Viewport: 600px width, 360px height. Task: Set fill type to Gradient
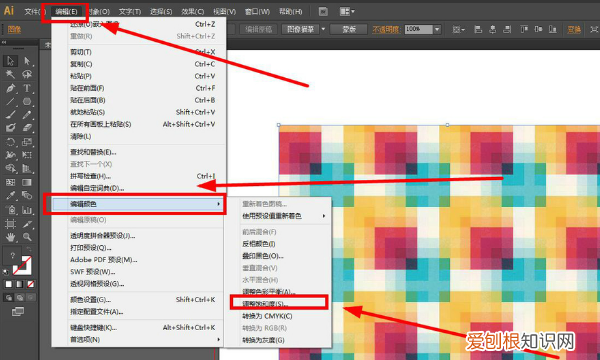(20, 284)
